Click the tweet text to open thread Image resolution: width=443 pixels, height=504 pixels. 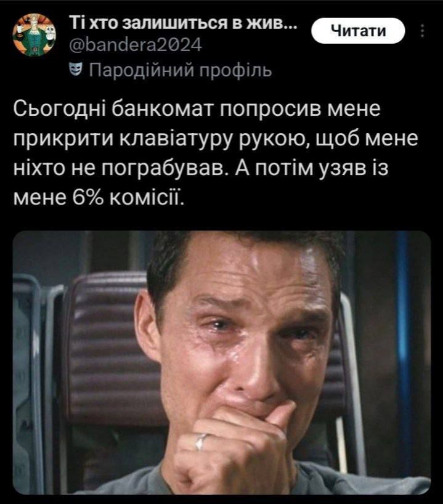click(216, 153)
